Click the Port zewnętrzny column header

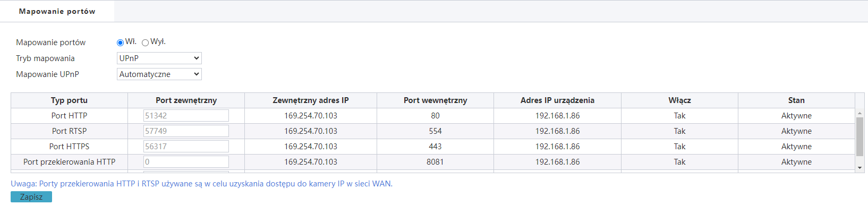pyautogui.click(x=186, y=100)
